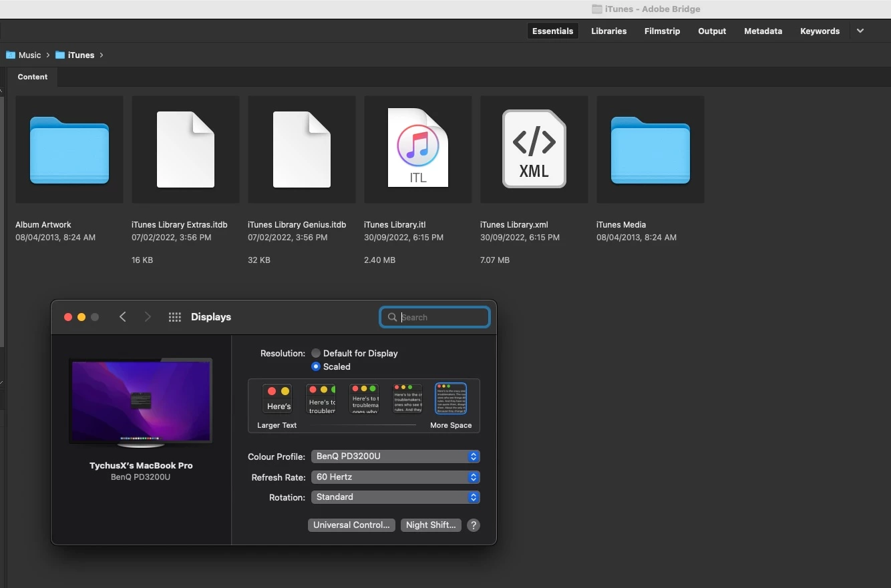This screenshot has height=588, width=891.
Task: Go back in Displays preferences window
Action: (123, 317)
